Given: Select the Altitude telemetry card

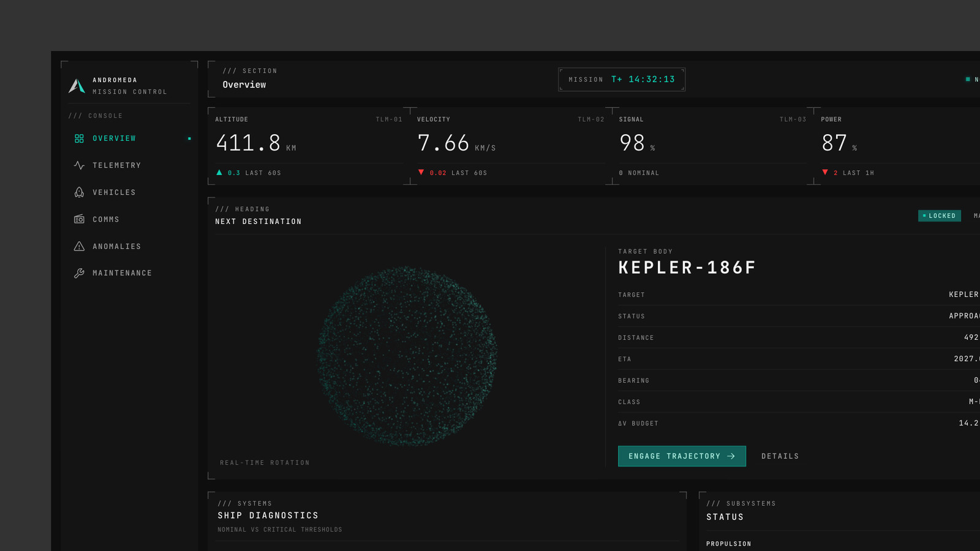Looking at the screenshot, I should click(309, 146).
